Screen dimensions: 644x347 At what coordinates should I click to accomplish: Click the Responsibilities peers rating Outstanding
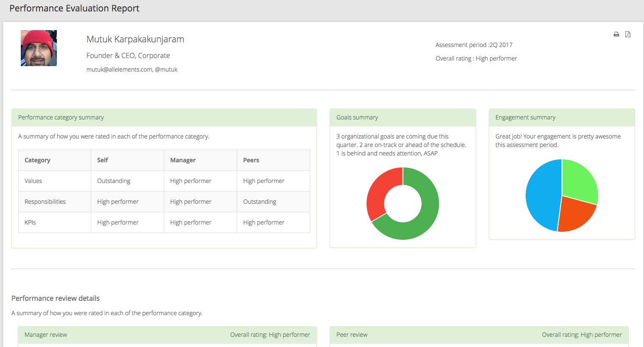pos(260,202)
